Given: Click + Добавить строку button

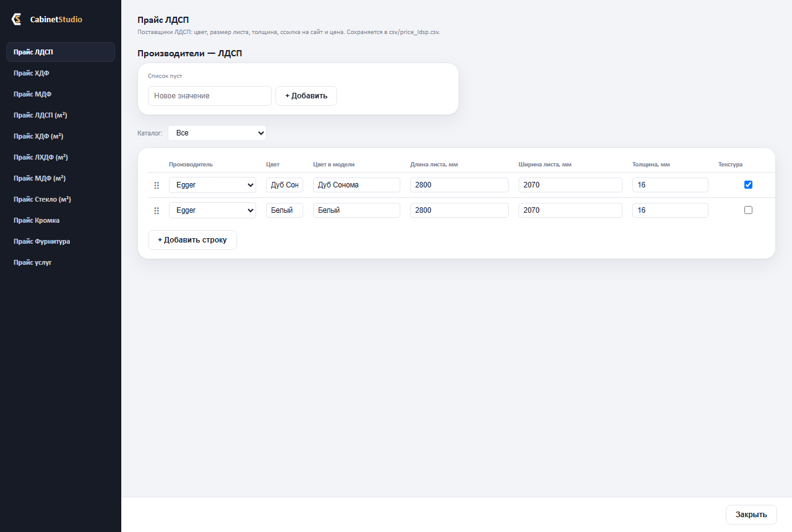Looking at the screenshot, I should [192, 240].
